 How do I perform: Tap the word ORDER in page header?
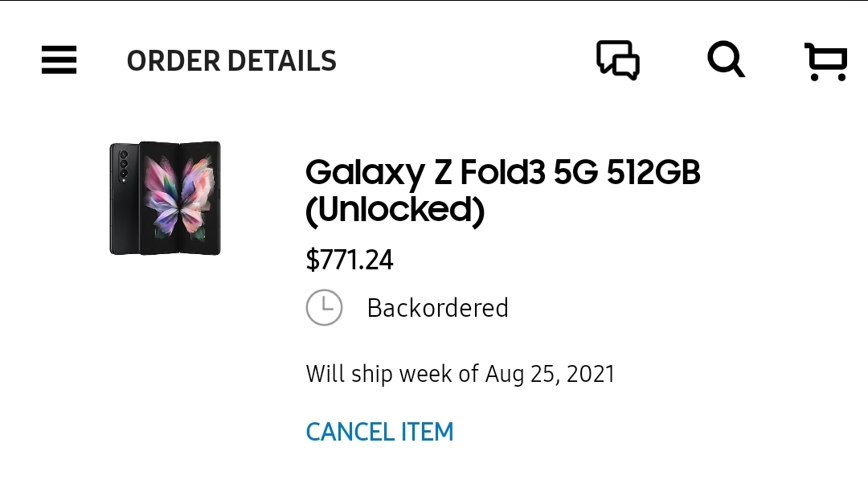pos(174,60)
